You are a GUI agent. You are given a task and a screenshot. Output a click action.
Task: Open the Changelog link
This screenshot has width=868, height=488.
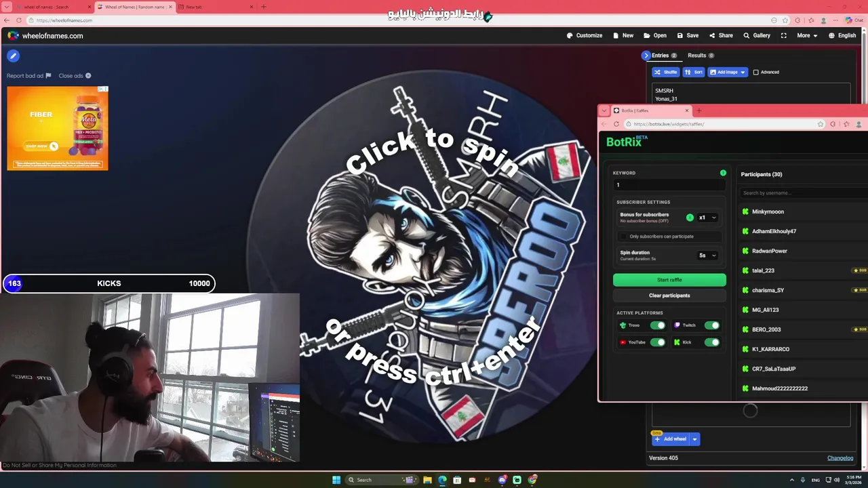pyautogui.click(x=840, y=458)
